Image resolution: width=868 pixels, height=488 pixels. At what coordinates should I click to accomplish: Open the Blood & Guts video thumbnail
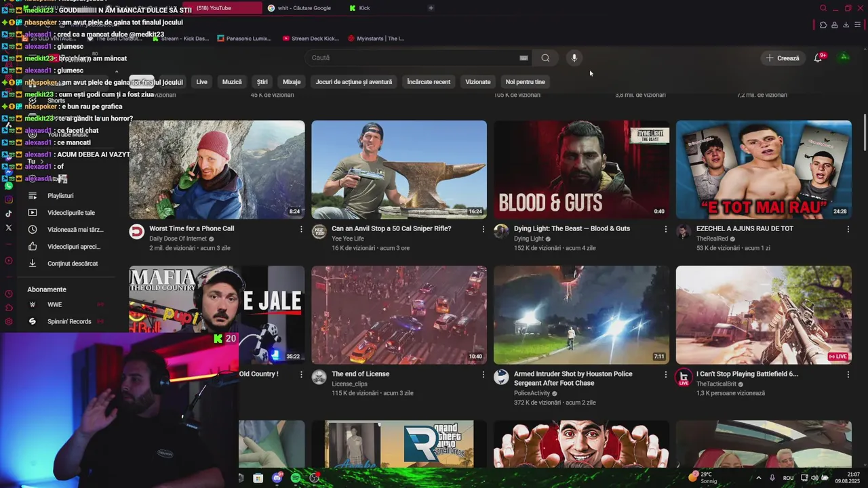pyautogui.click(x=581, y=169)
